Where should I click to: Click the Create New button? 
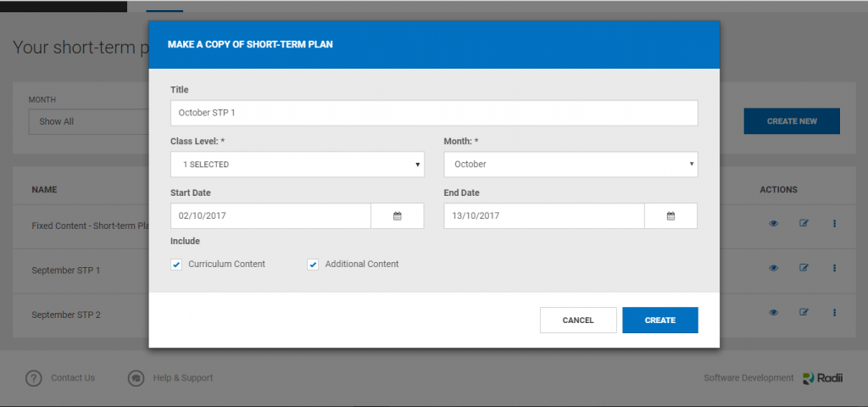792,121
